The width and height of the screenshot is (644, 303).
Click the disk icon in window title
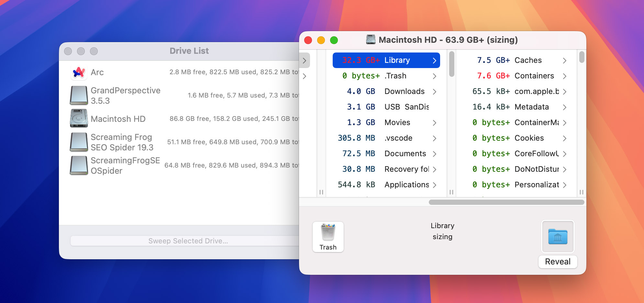click(x=371, y=40)
